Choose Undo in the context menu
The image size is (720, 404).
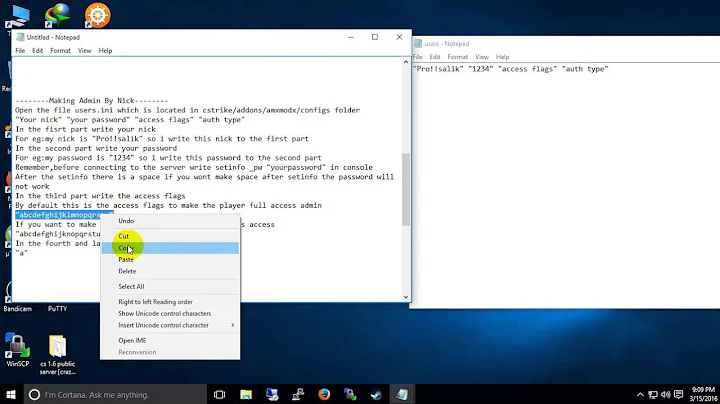pyautogui.click(x=170, y=221)
